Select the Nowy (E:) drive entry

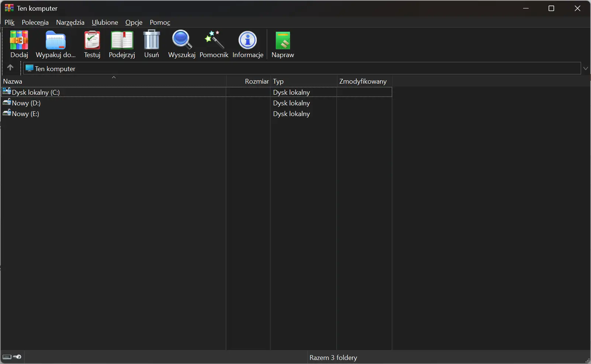click(197, 114)
